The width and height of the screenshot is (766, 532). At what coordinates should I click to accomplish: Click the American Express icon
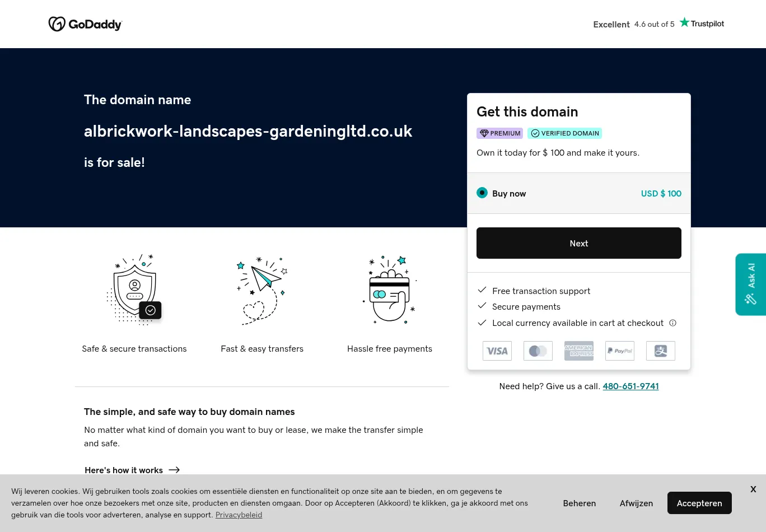tap(579, 351)
